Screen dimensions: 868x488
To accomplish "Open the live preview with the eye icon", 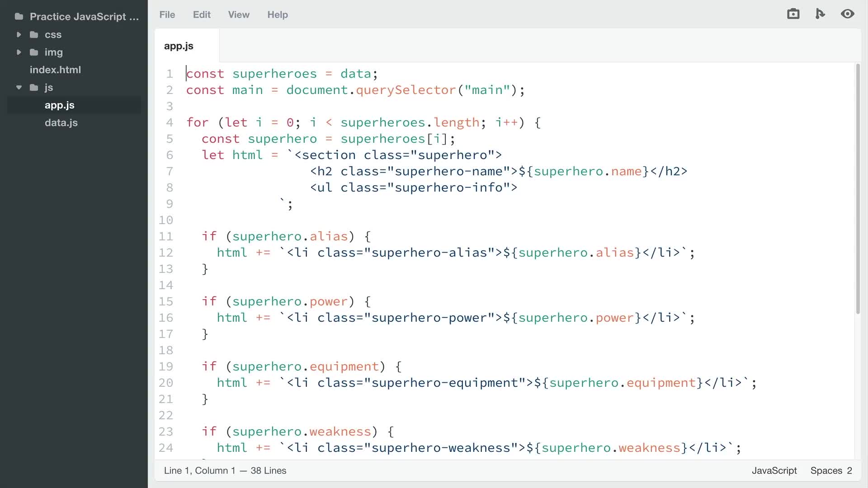I will [x=848, y=14].
